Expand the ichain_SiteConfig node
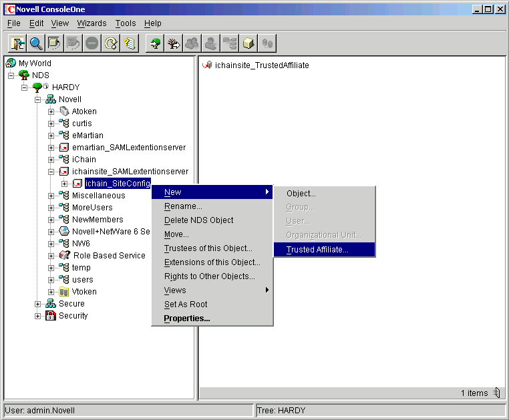 [64, 184]
